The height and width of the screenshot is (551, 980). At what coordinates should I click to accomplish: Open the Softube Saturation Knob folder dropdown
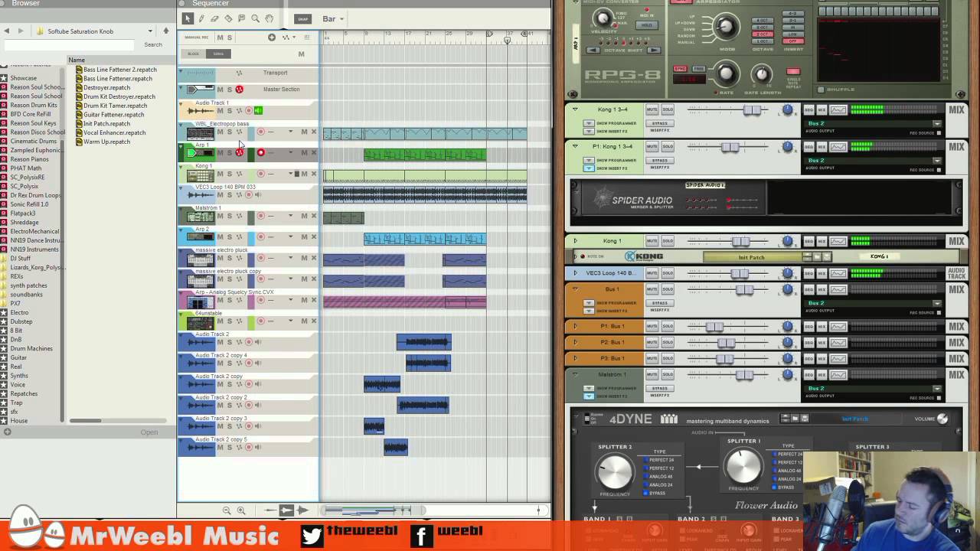(x=150, y=31)
